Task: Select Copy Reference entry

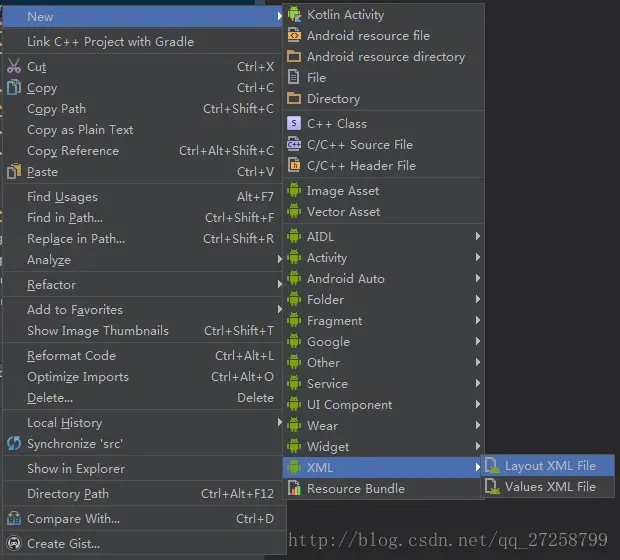Action: click(142, 151)
